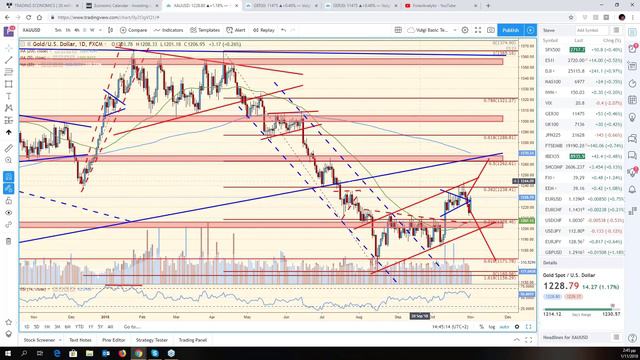Open the indicator Templates menu
This screenshot has height=360, width=640.
click(x=205, y=30)
